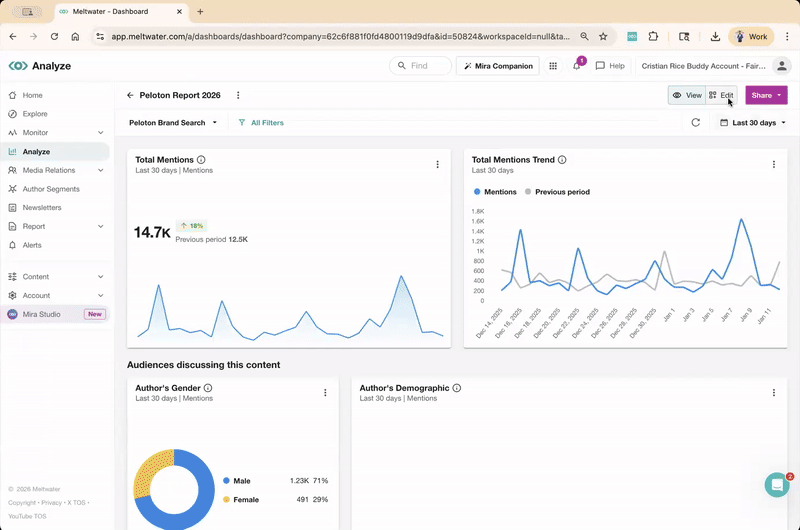
Task: Open the Total Mentions widget options menu
Action: tap(437, 164)
